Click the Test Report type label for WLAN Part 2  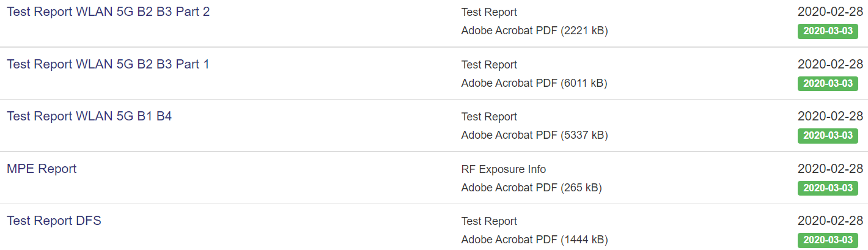coord(489,12)
